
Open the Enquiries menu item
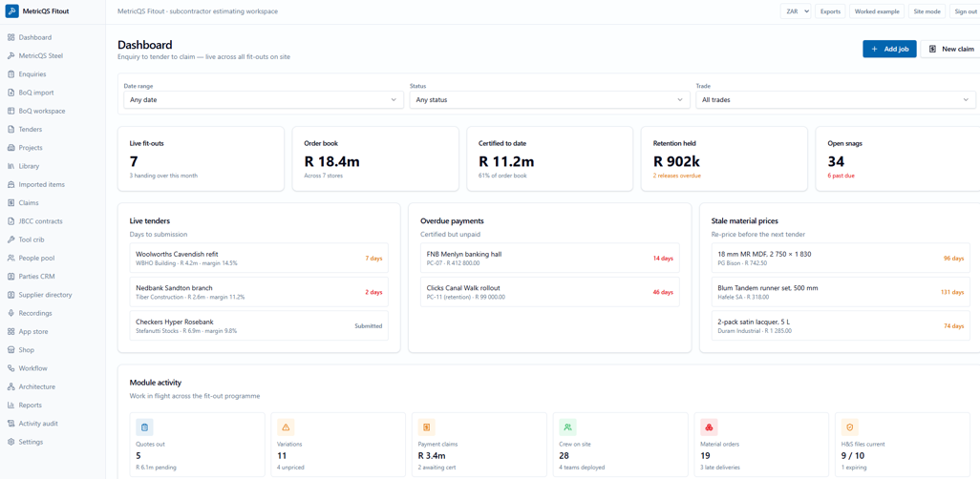(53, 74)
